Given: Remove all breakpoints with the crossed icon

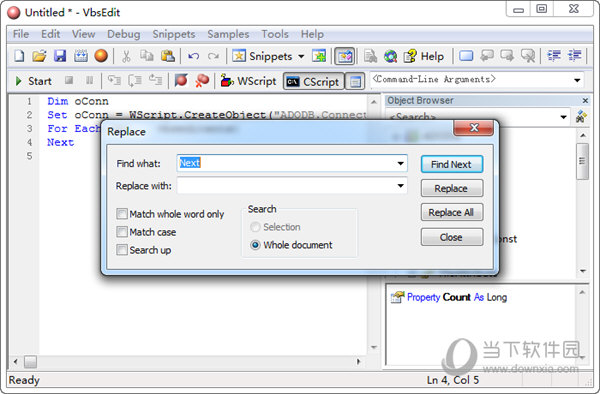Looking at the screenshot, I should 202,80.
